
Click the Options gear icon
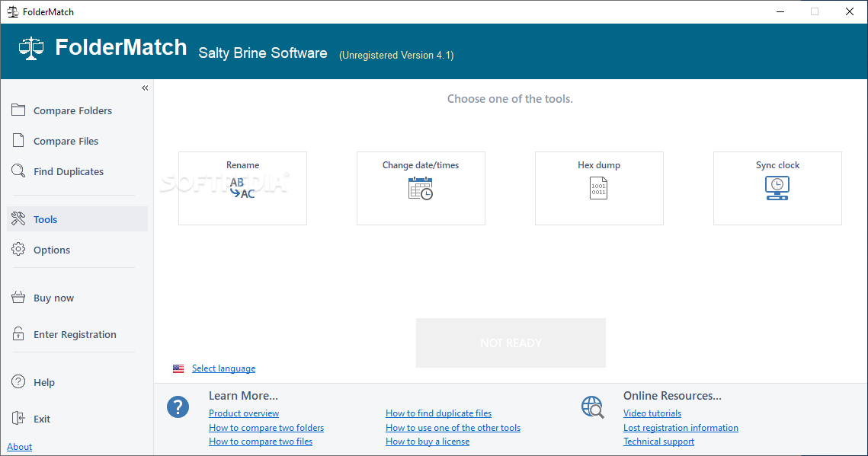pyautogui.click(x=18, y=249)
